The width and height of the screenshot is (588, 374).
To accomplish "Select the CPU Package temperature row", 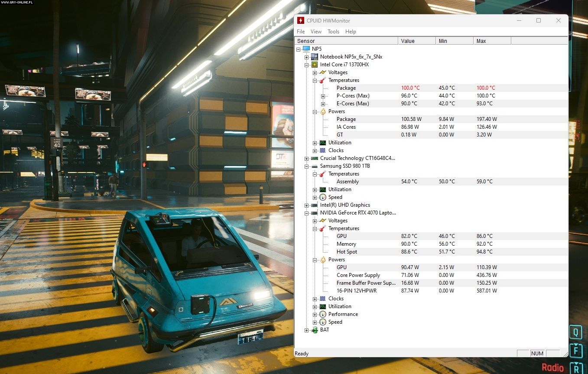I will coord(346,88).
